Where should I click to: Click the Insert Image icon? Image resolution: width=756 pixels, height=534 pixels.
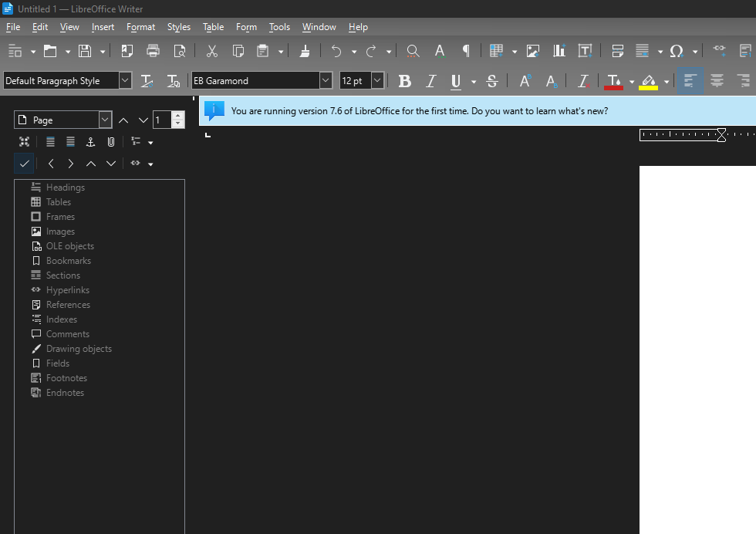533,51
